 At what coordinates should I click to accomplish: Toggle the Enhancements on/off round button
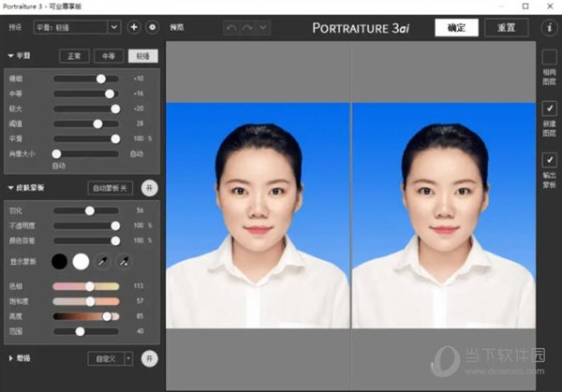(150, 358)
